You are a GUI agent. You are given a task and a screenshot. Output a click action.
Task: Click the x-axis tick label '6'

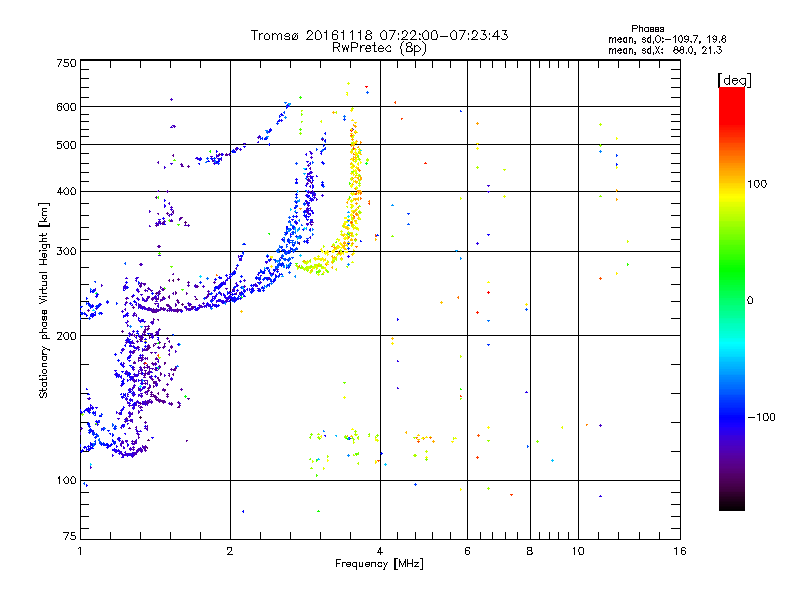click(467, 551)
